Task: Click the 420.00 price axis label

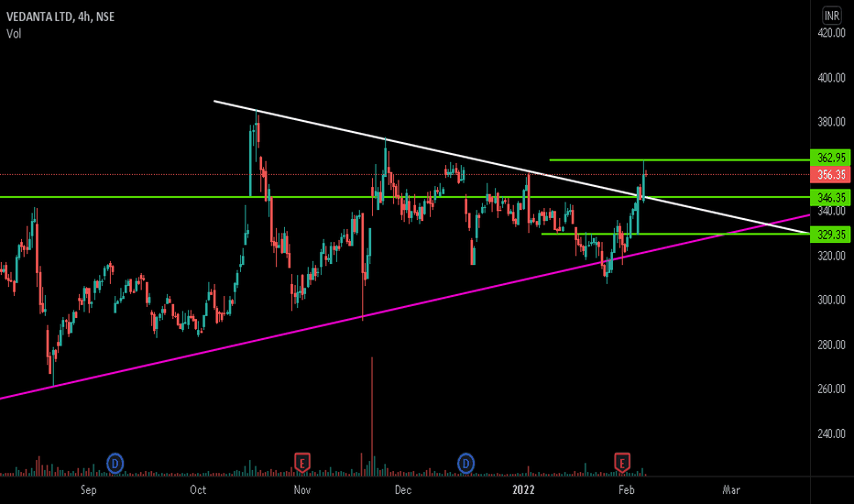Action: (831, 33)
